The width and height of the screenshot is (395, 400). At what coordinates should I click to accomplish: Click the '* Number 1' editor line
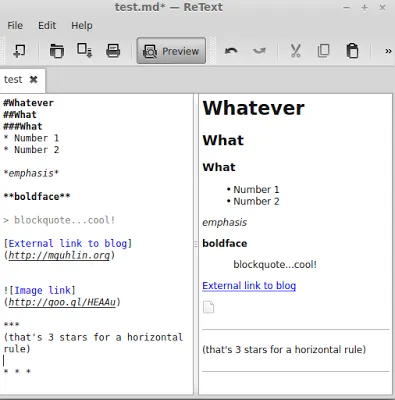(x=31, y=138)
